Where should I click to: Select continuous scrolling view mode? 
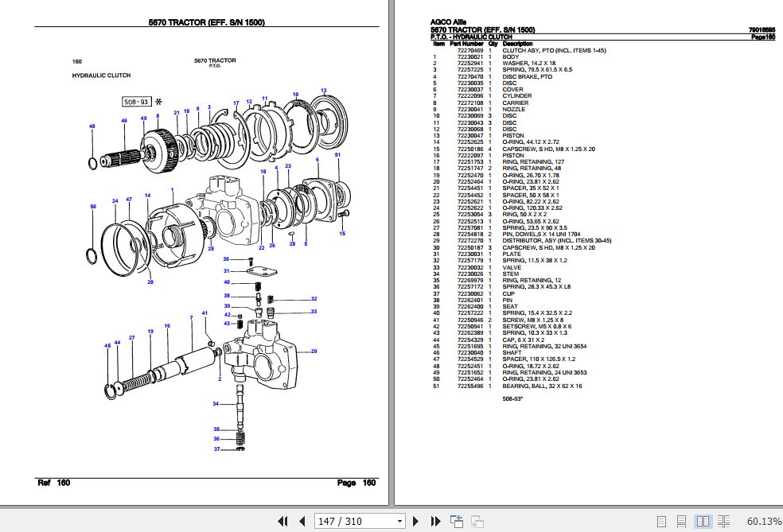(x=682, y=521)
